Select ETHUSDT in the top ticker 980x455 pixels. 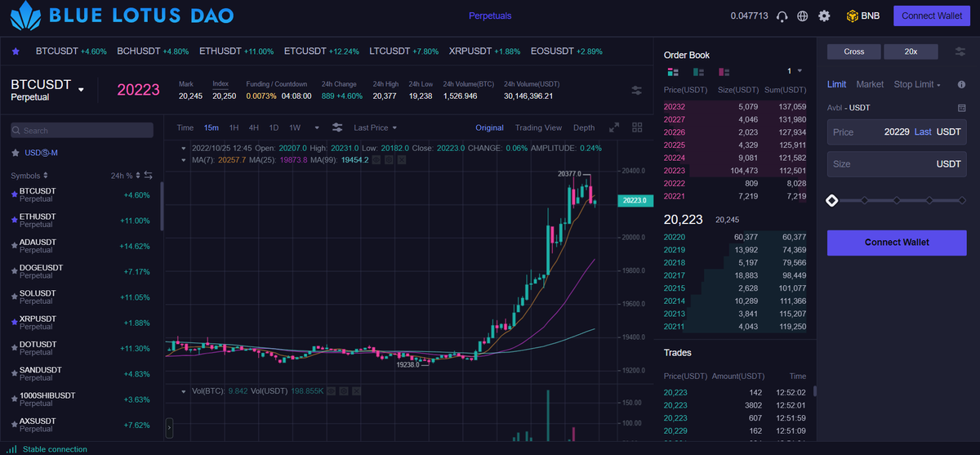[x=237, y=51]
